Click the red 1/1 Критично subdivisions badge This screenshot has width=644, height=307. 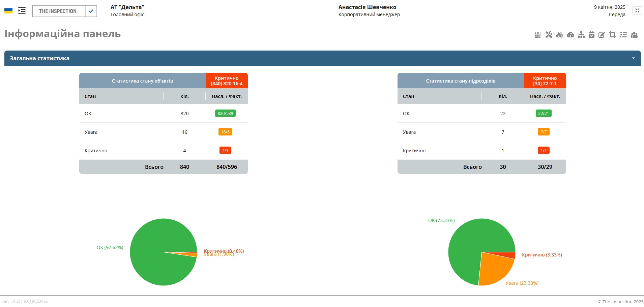click(543, 151)
